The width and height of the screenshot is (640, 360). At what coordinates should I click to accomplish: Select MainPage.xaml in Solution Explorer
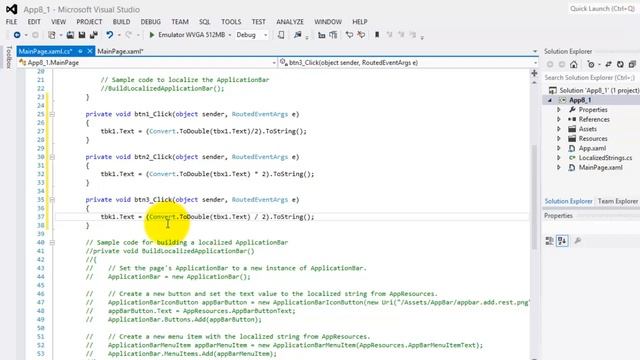pyautogui.click(x=600, y=167)
